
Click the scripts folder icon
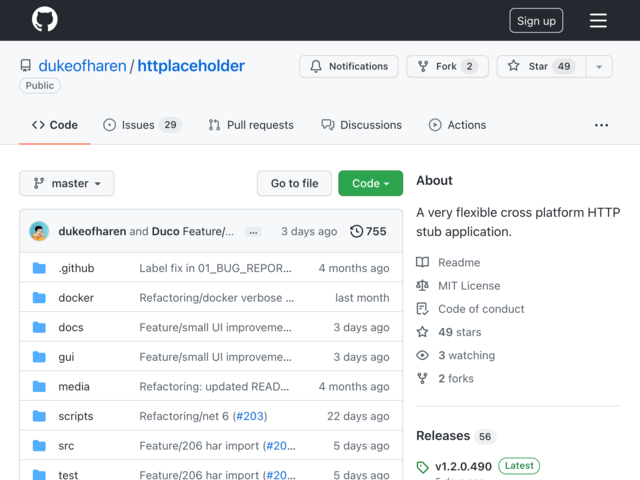pos(39,416)
